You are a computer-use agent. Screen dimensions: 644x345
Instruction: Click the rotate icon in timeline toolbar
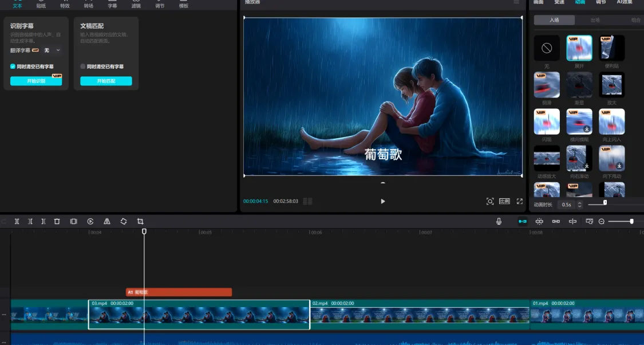click(124, 221)
